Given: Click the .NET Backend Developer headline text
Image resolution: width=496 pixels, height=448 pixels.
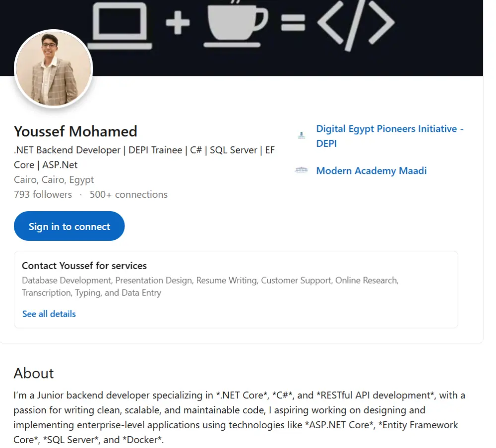Looking at the screenshot, I should [x=144, y=158].
